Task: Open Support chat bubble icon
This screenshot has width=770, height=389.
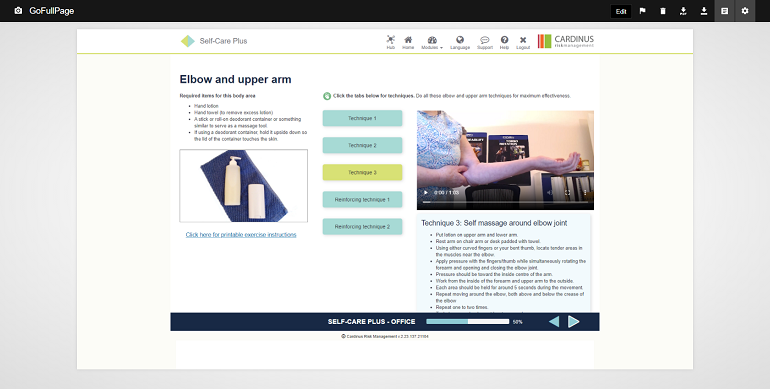Action: tap(485, 42)
